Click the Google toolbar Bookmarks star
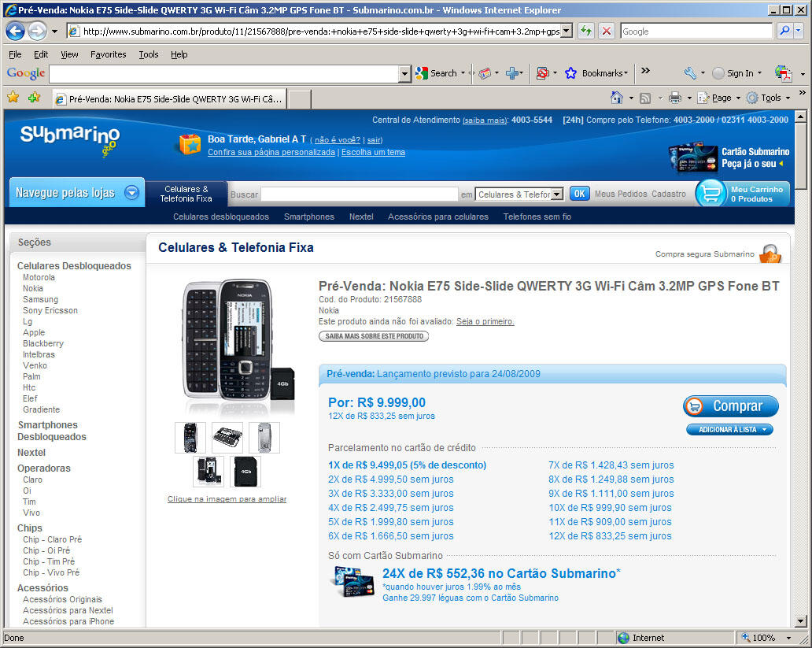Viewport: 812px width, 648px height. pyautogui.click(x=571, y=73)
